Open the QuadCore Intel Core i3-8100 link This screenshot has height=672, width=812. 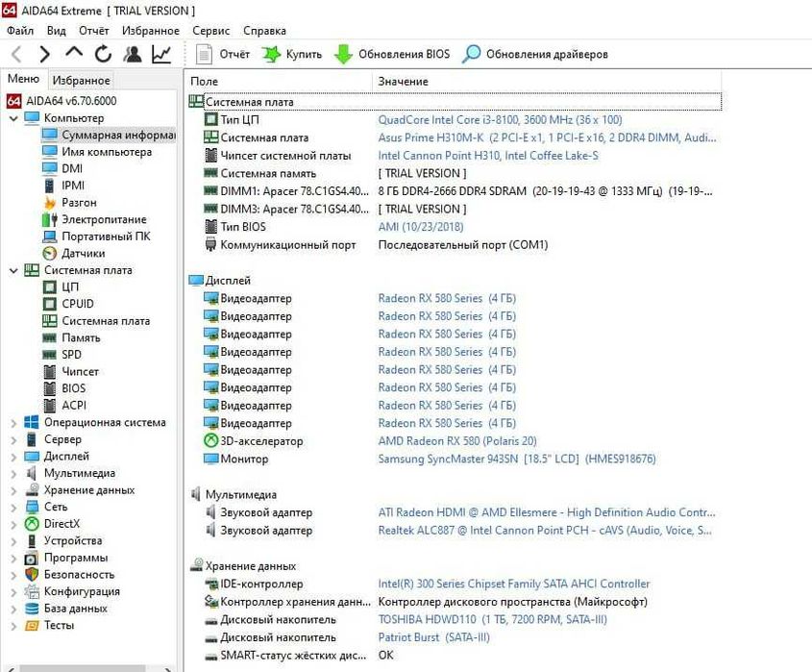500,119
